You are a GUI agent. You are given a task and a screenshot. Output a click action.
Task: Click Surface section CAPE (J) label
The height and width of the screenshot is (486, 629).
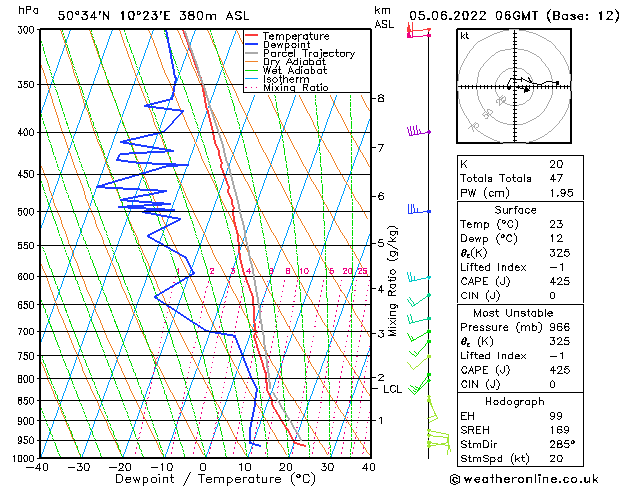click(x=485, y=281)
